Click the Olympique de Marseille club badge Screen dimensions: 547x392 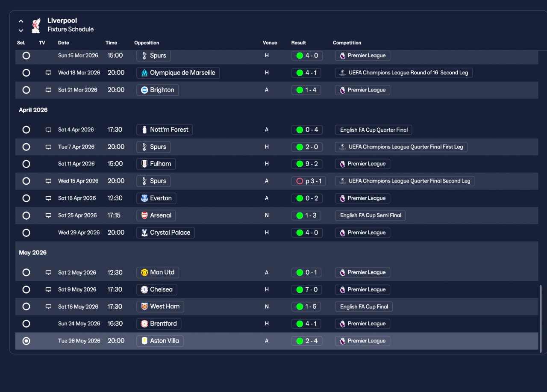click(x=144, y=73)
